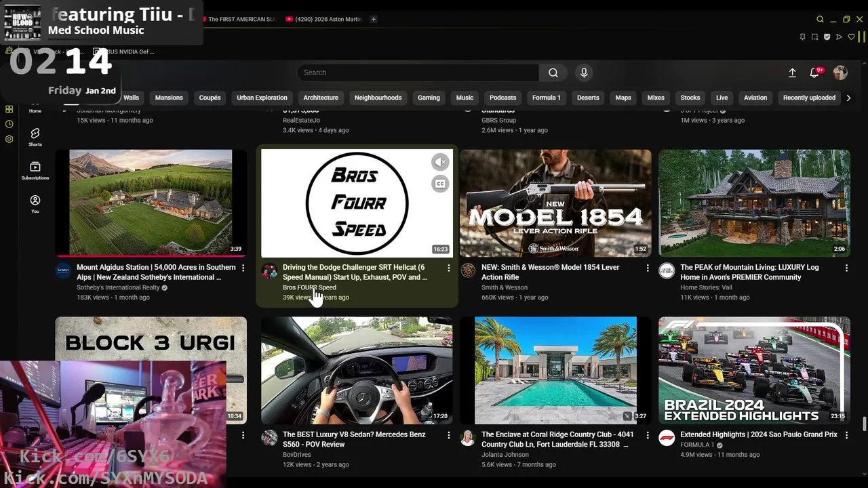Open the browser sidebar workspaces grid icon
The height and width of the screenshot is (488, 868).
coord(9,109)
